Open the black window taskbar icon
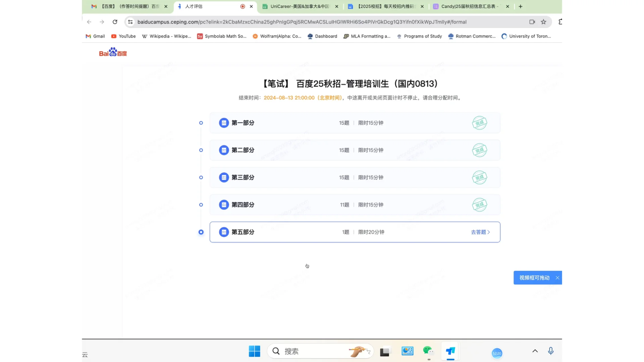 (385, 352)
